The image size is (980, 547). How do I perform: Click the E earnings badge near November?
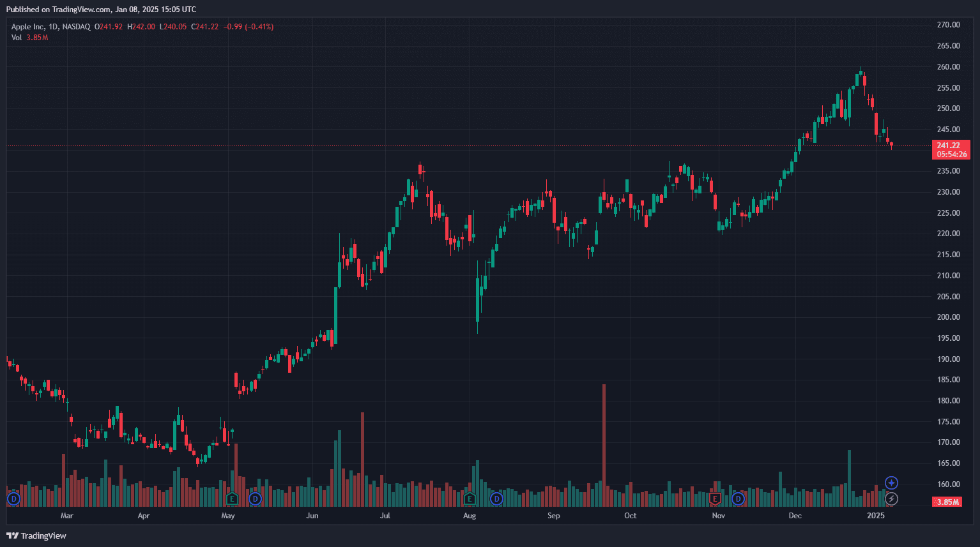(x=714, y=498)
